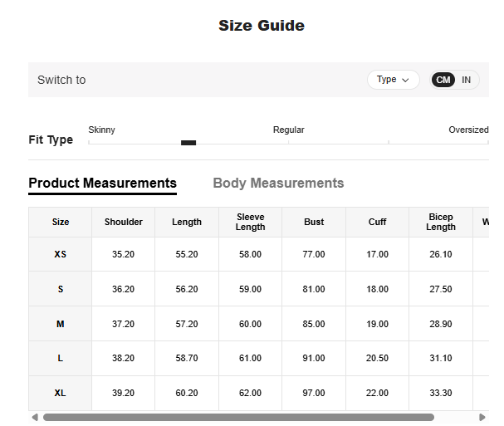Select the Skinny fit label

coord(102,130)
